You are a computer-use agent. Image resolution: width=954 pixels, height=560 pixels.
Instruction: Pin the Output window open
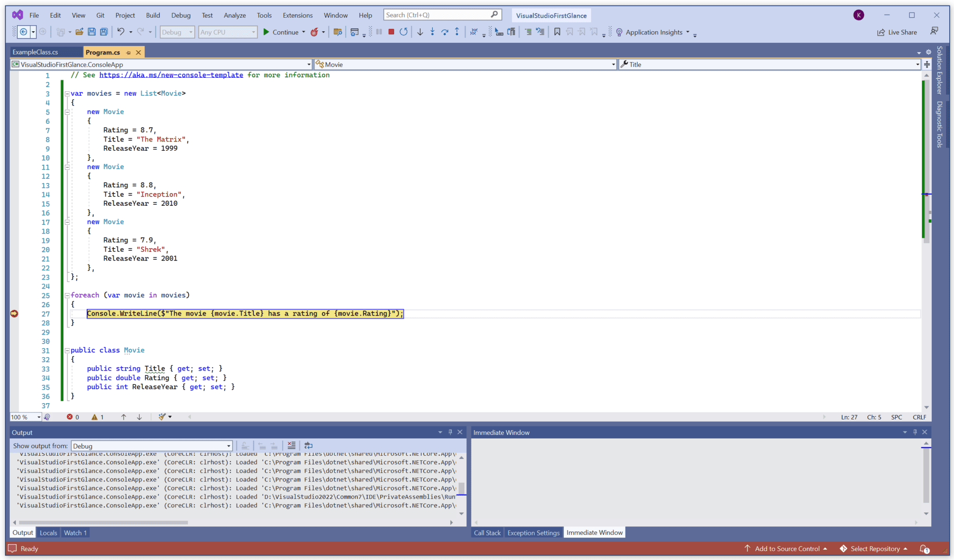pos(450,432)
